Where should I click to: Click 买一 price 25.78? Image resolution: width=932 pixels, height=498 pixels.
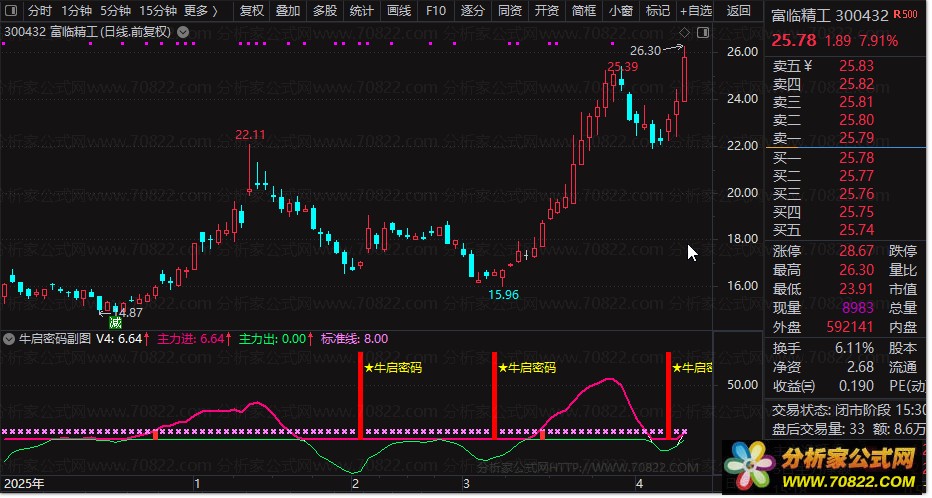coord(857,158)
